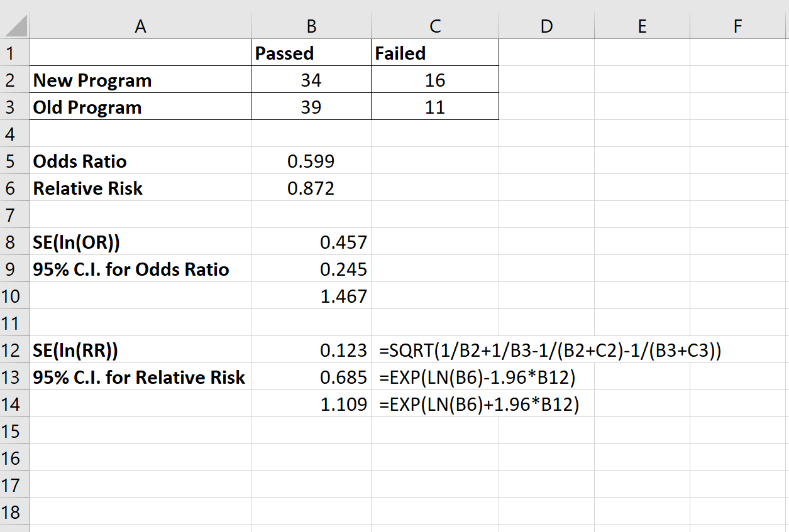Select column header A
The width and height of the screenshot is (789, 532).
140,25
